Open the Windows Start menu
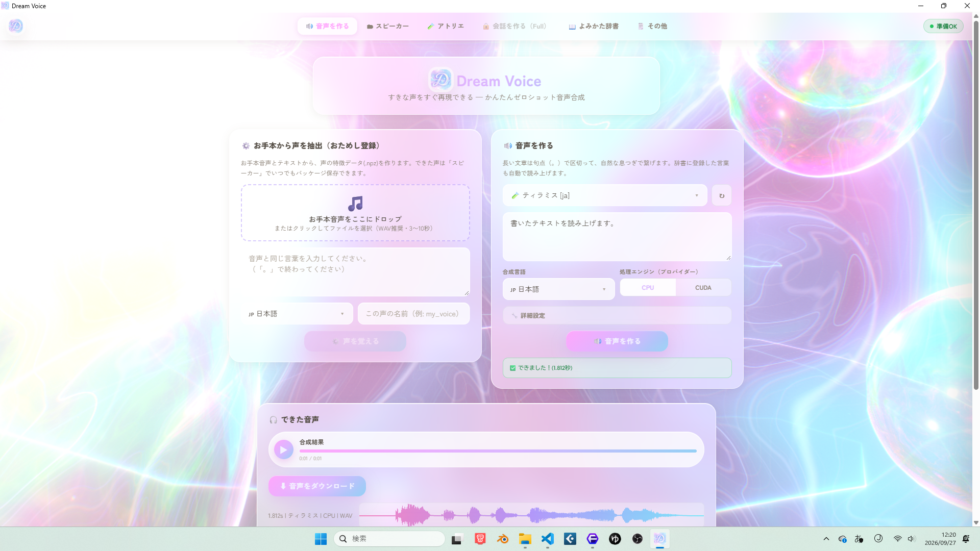Image resolution: width=980 pixels, height=551 pixels. click(x=321, y=539)
